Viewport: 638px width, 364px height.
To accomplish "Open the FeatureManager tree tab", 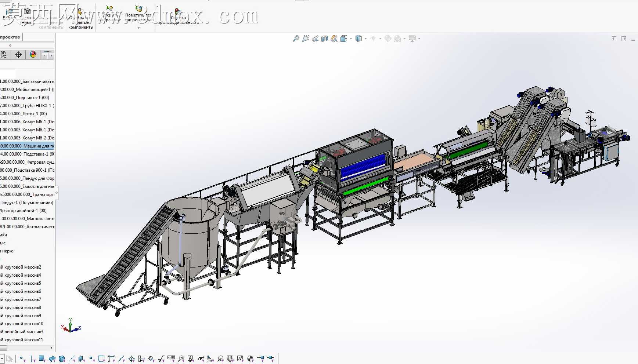I will tap(4, 55).
